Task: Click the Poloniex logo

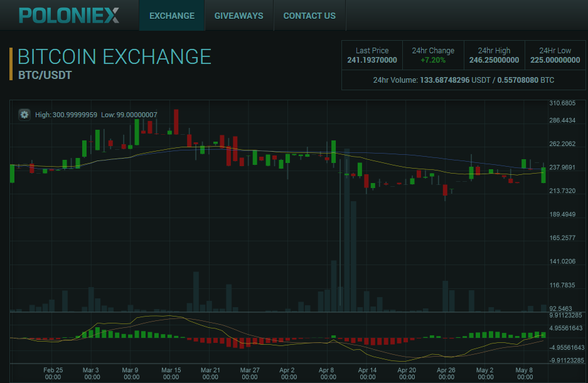Action: coord(69,16)
